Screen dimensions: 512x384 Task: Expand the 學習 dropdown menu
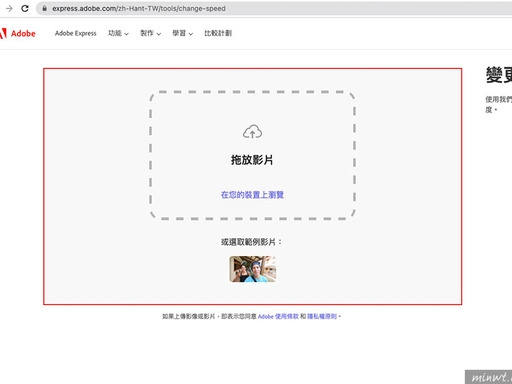click(x=182, y=33)
